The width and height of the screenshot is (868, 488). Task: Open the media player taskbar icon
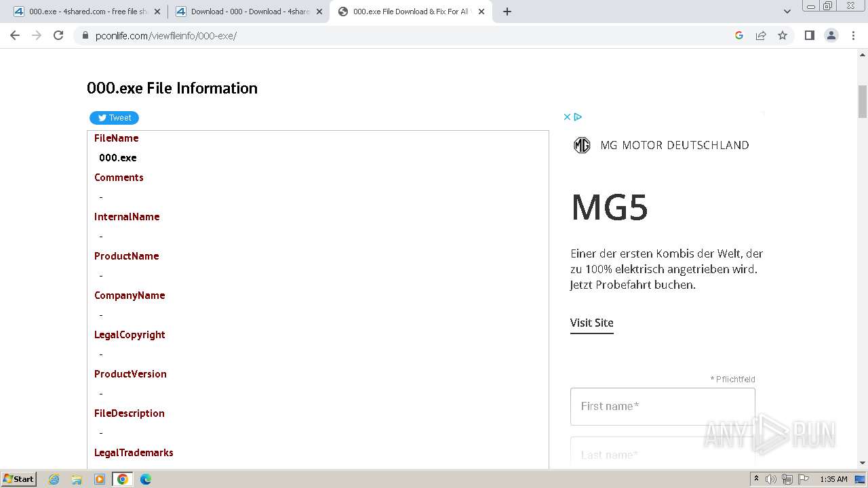pyautogui.click(x=100, y=479)
